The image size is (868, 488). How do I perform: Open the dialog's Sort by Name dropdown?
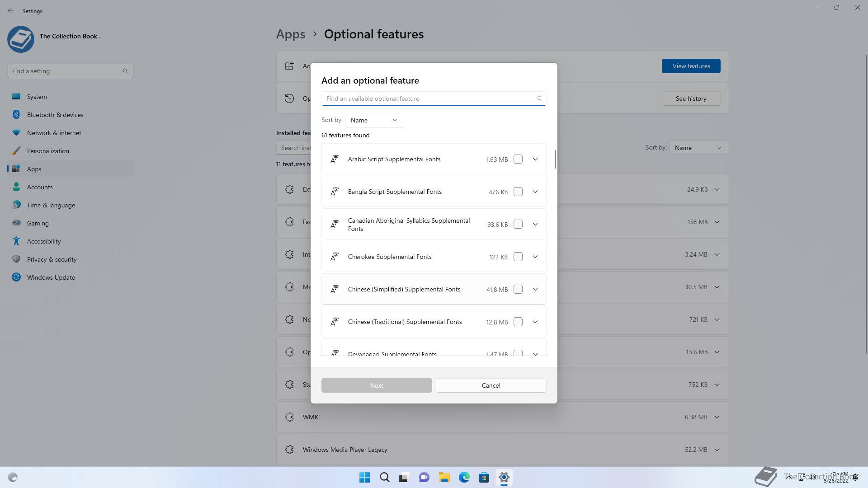(x=374, y=120)
